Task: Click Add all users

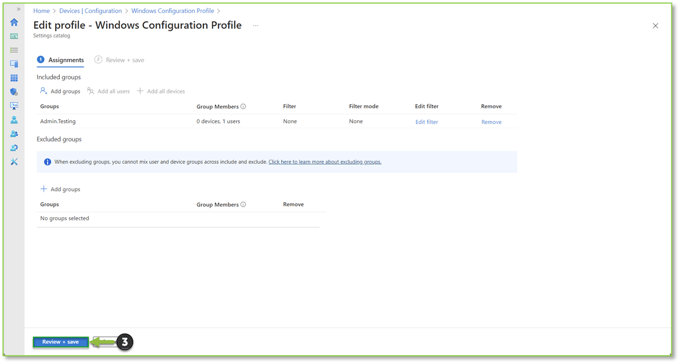Action: click(108, 91)
